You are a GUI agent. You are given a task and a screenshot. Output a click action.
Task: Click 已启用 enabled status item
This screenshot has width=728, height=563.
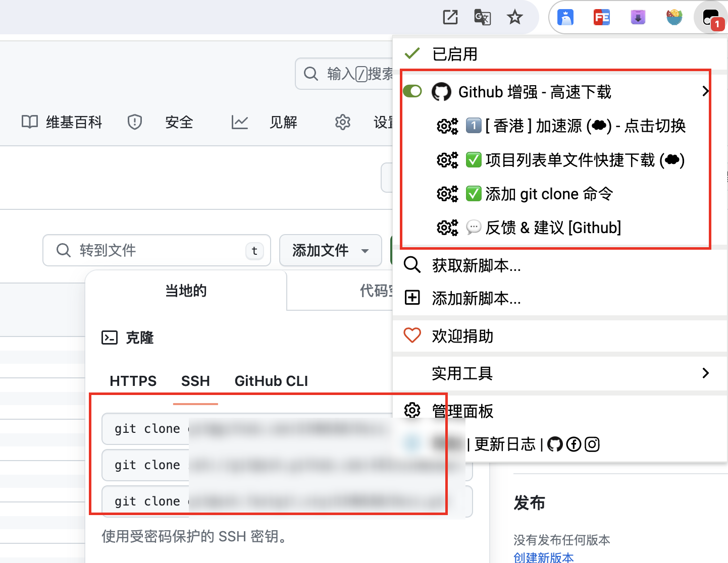pos(559,53)
